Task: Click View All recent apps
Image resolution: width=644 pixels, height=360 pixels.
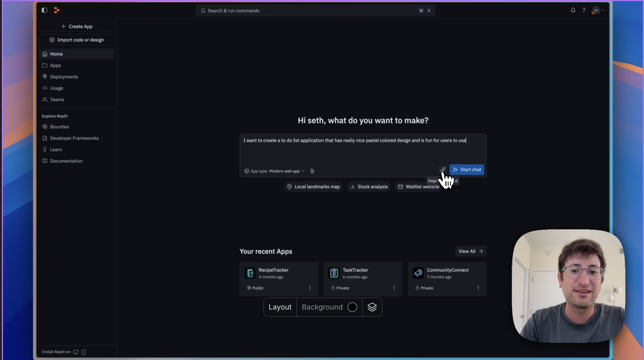Action: click(471, 251)
